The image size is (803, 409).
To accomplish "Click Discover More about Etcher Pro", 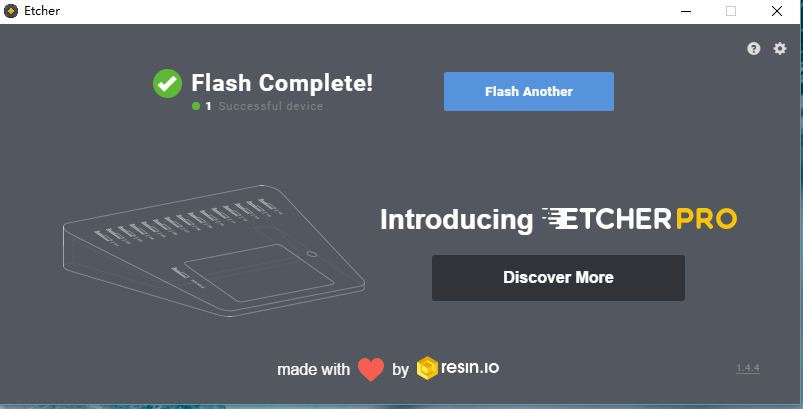I will [558, 277].
